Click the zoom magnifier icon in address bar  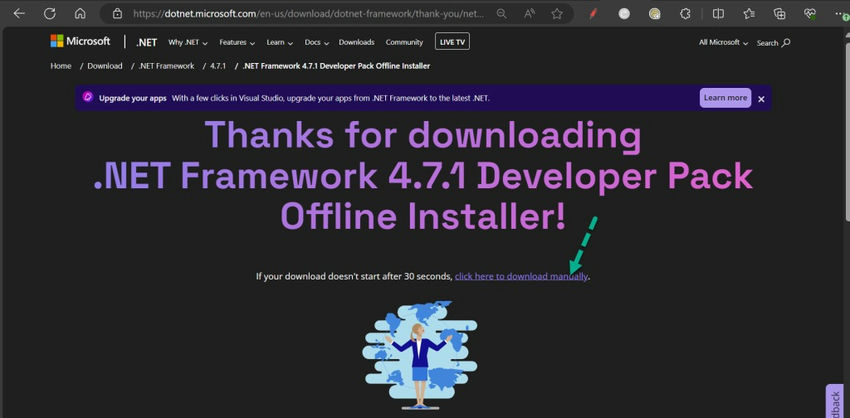(502, 14)
